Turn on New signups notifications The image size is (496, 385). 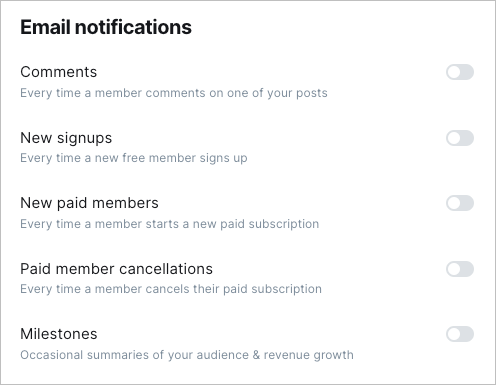[x=460, y=138]
